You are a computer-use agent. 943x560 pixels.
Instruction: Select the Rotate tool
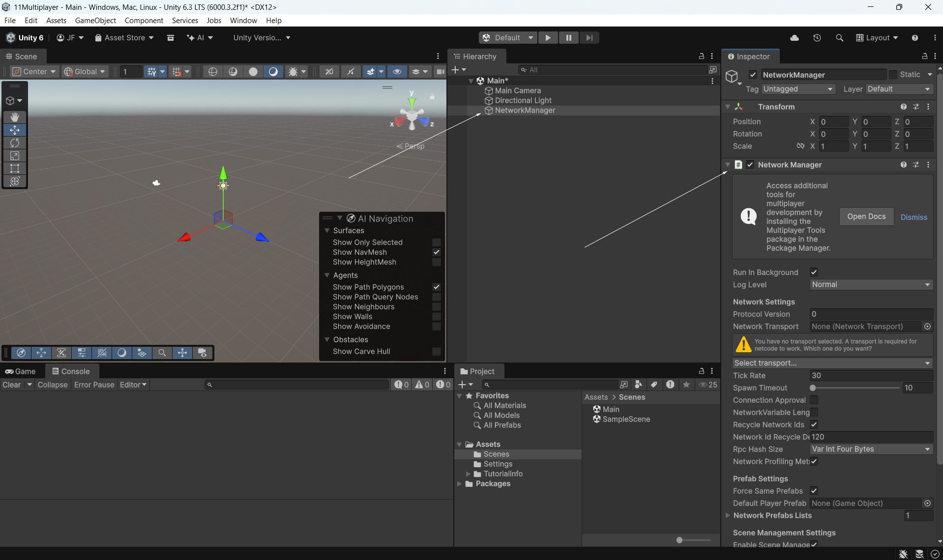pyautogui.click(x=15, y=143)
